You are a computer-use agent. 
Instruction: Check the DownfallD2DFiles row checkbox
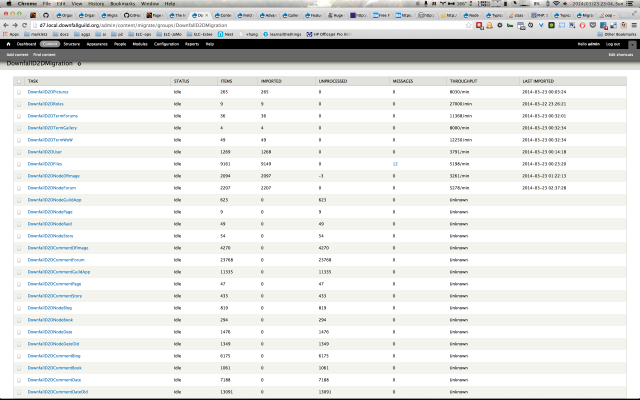point(19,164)
